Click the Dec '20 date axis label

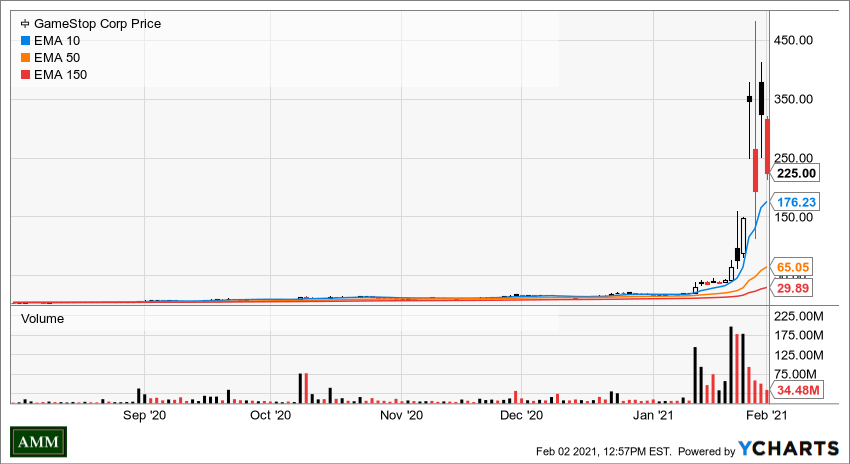point(521,415)
